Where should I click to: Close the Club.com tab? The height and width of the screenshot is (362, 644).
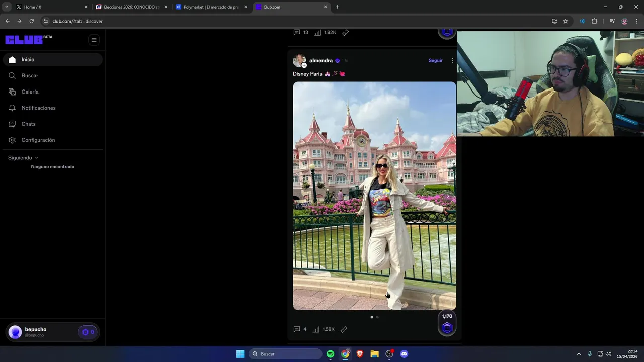coord(325,7)
